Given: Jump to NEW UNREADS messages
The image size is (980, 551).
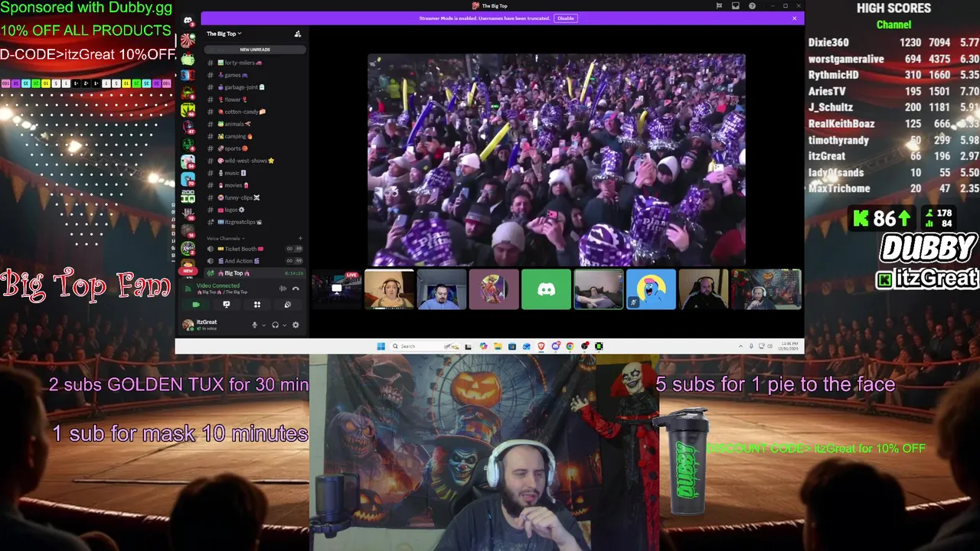Looking at the screenshot, I should (x=254, y=50).
